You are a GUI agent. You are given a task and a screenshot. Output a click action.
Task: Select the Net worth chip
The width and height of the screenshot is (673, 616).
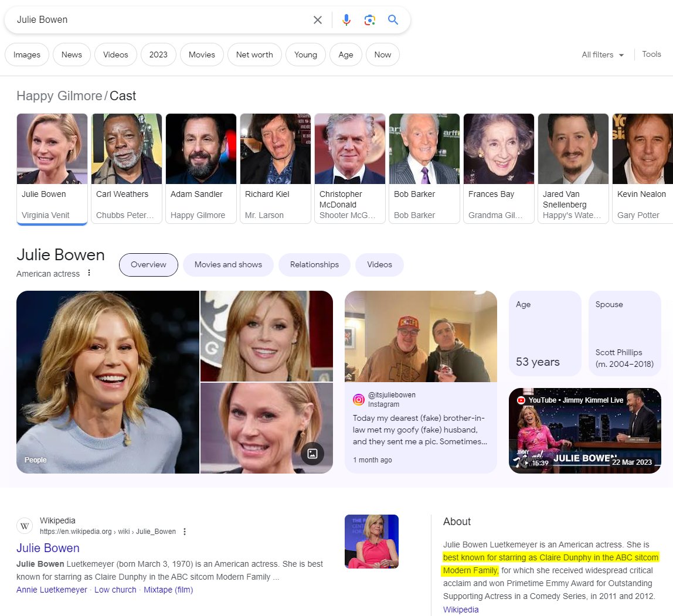(254, 55)
